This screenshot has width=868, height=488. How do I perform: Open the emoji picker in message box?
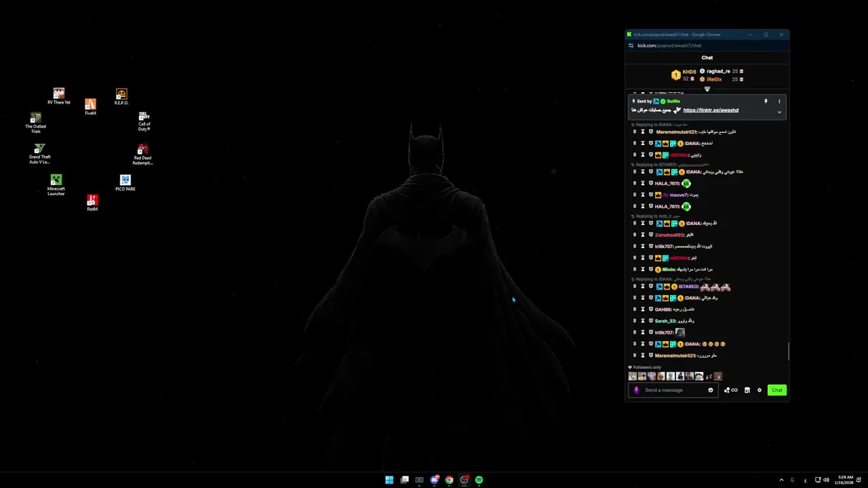pos(711,390)
